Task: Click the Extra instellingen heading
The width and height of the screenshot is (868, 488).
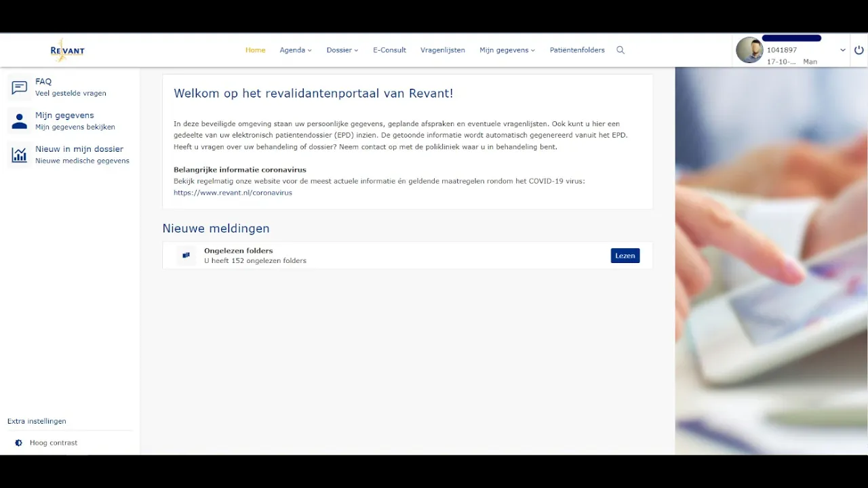Action: [37, 422]
